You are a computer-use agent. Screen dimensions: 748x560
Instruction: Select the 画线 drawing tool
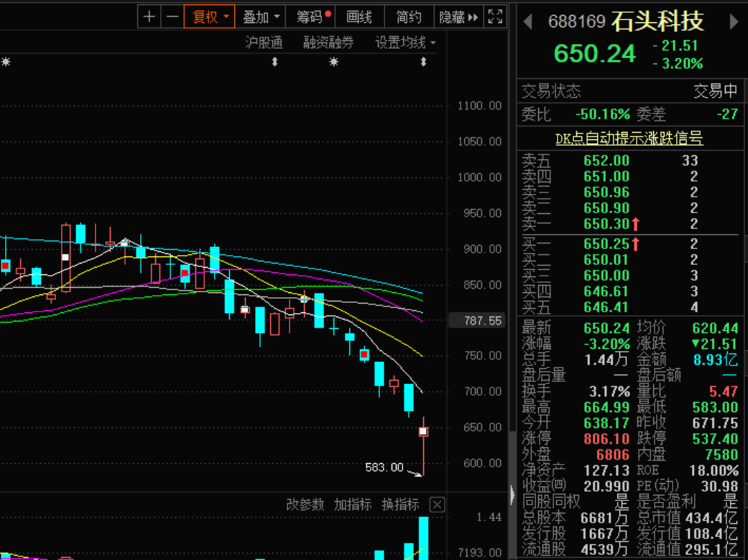pos(359,17)
